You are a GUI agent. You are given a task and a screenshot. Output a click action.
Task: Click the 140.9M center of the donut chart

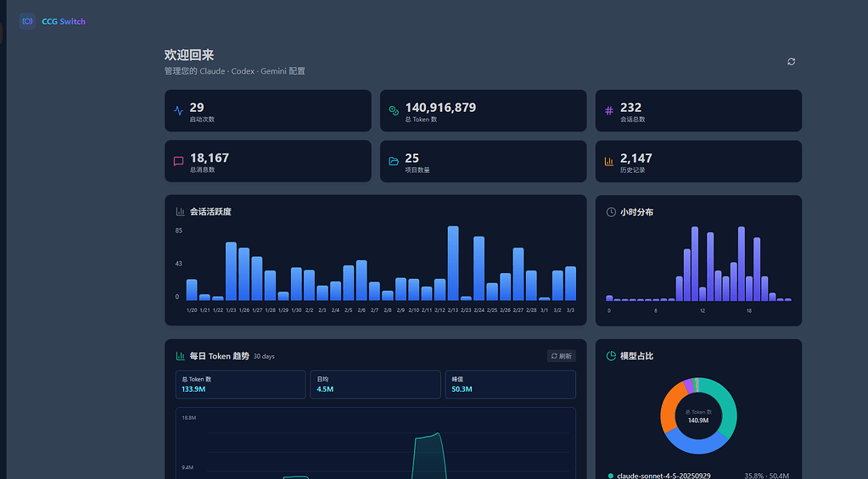tap(698, 421)
